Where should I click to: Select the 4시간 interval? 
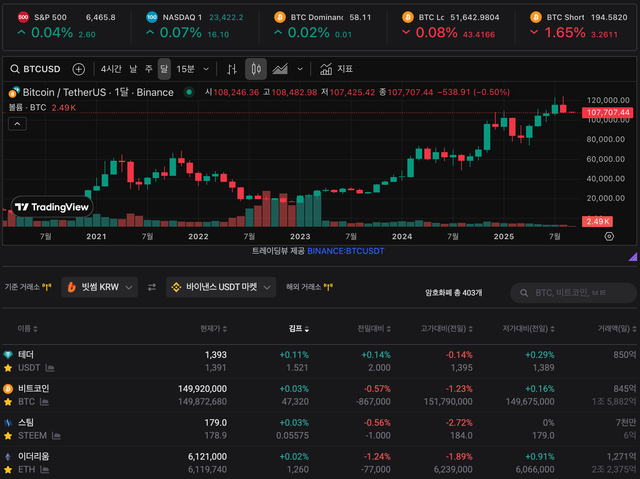pyautogui.click(x=111, y=69)
